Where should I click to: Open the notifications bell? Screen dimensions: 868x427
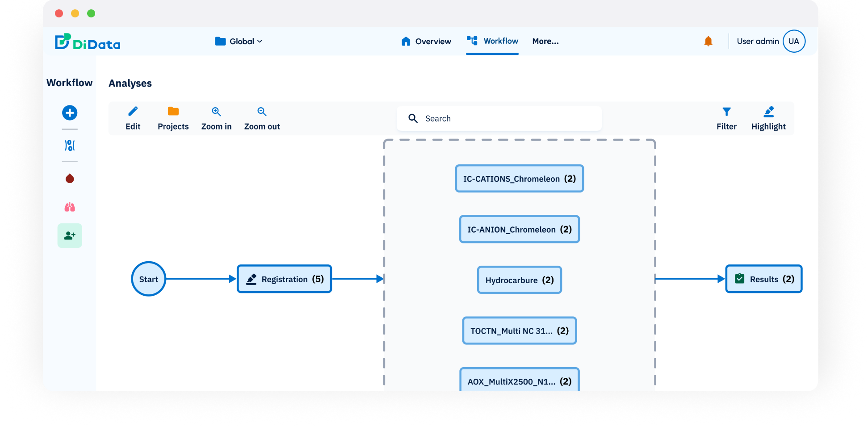(708, 42)
